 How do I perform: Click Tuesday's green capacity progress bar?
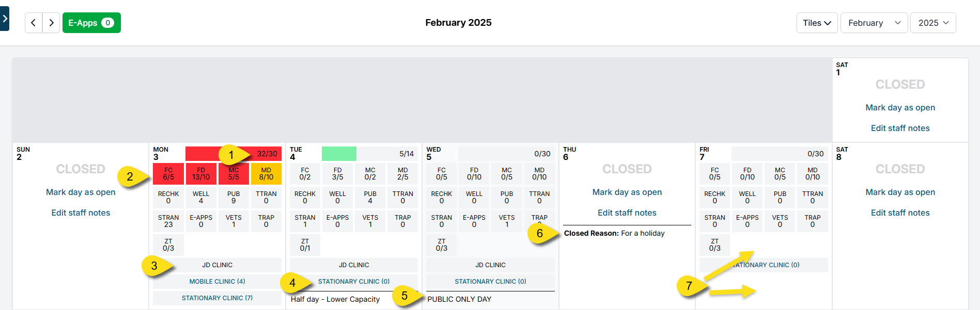(x=339, y=154)
